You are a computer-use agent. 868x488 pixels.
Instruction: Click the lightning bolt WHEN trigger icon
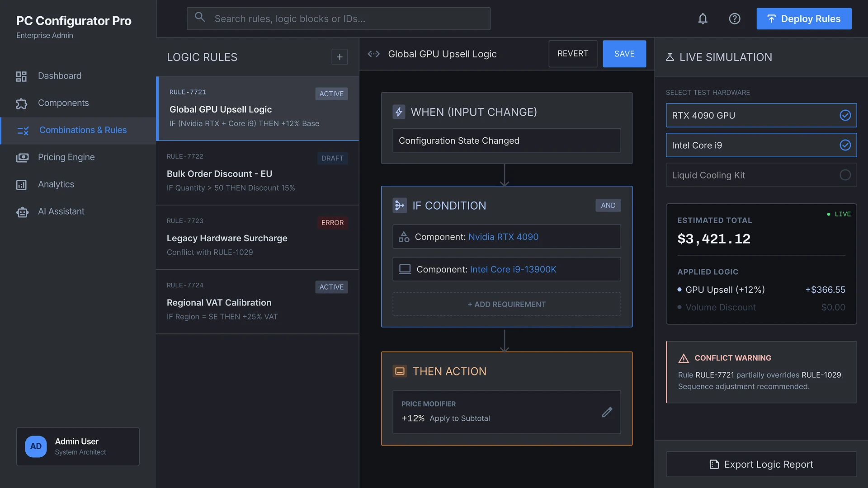coord(399,112)
